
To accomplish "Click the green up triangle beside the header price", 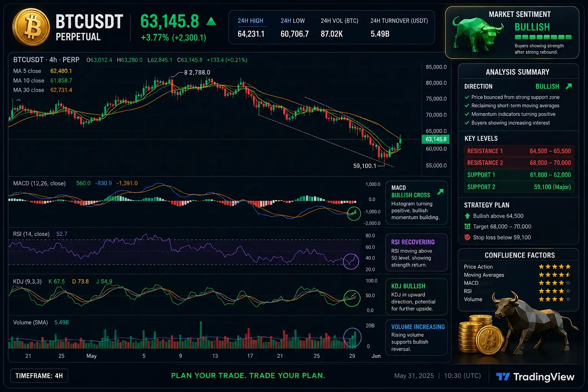I will click(211, 21).
